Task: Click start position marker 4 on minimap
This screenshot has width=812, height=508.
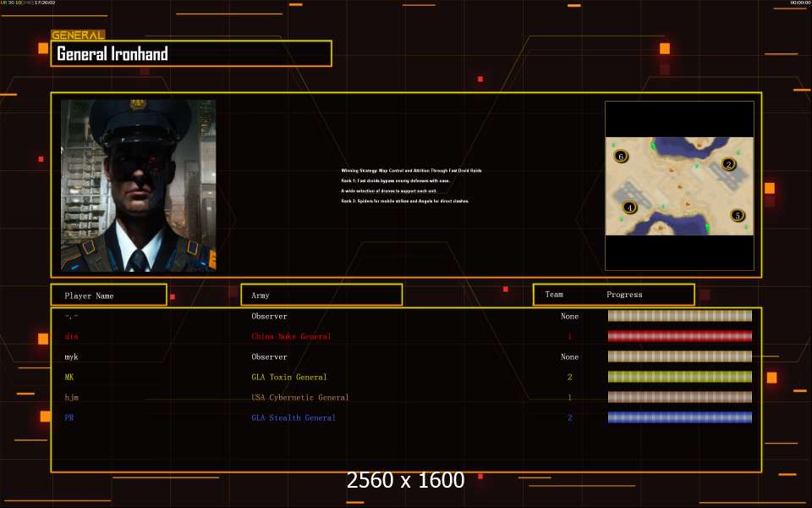Action: click(x=629, y=208)
